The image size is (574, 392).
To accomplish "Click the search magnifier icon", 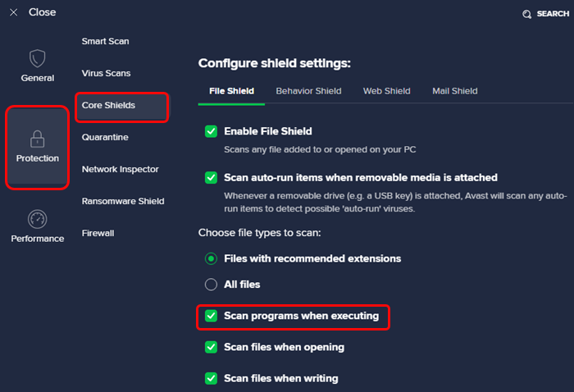I will click(x=526, y=14).
